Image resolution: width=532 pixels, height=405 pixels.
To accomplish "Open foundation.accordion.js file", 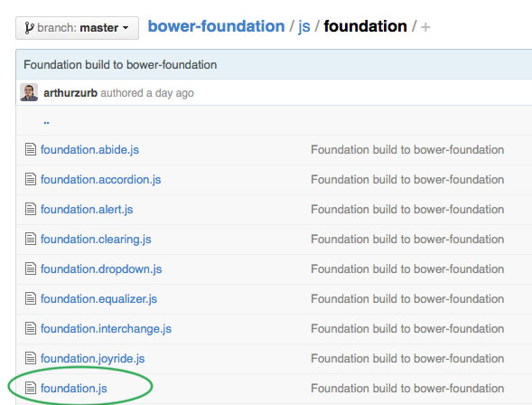I will [101, 180].
